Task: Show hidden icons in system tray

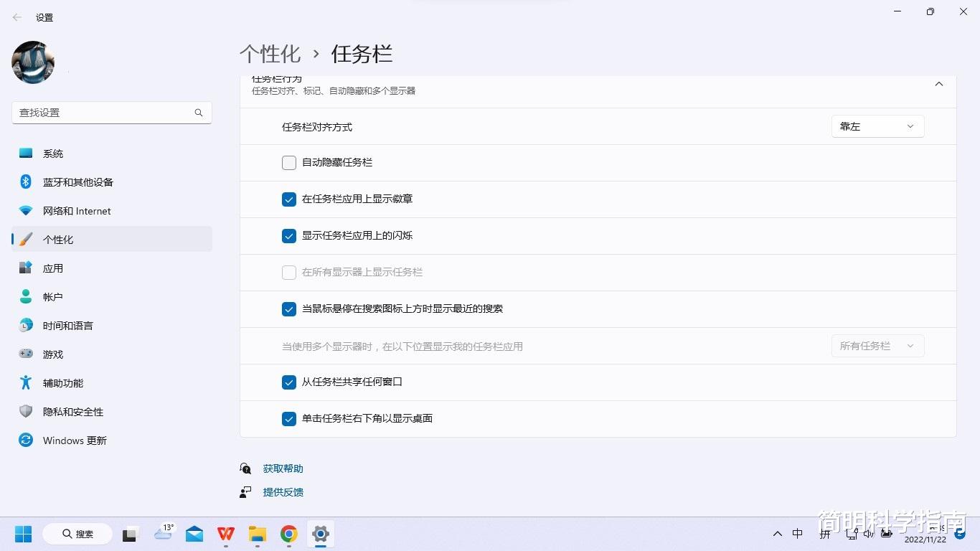Action: pos(777,534)
